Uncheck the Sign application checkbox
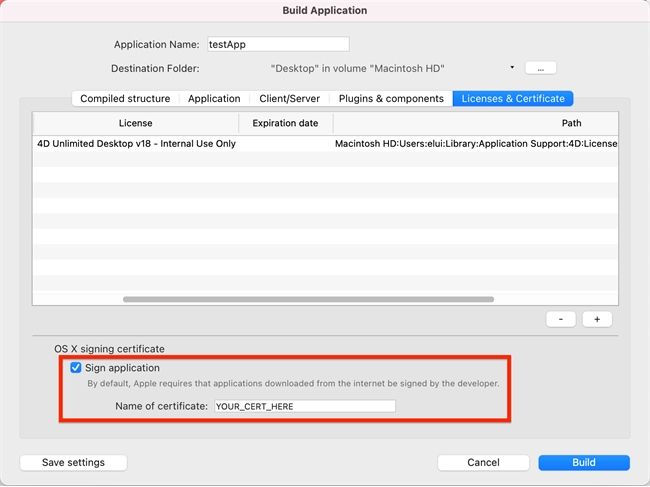650x487 pixels. coord(76,368)
